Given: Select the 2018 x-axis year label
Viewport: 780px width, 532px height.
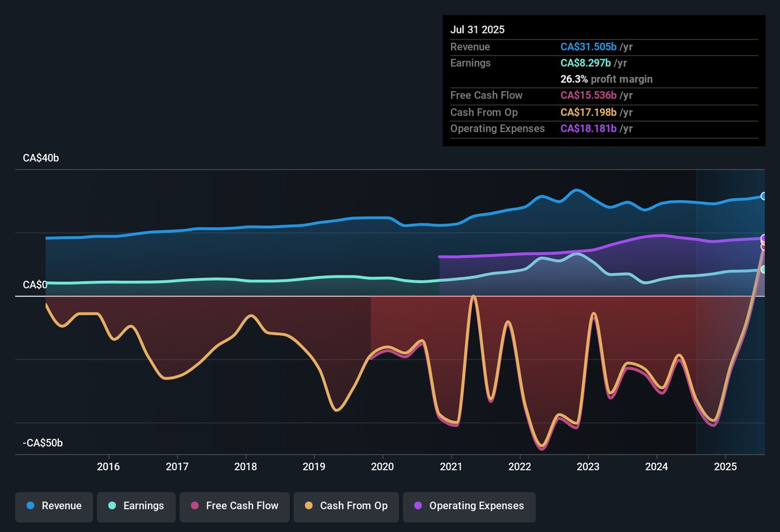Looking at the screenshot, I should (x=245, y=467).
